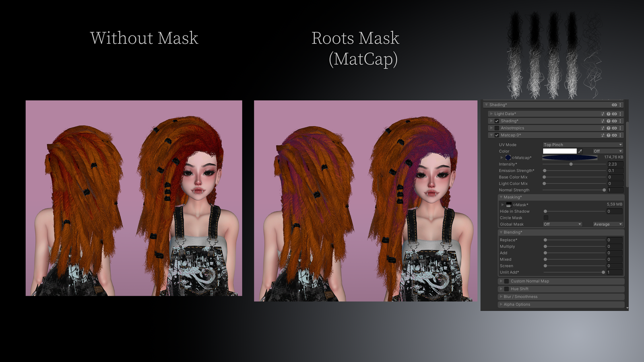
Task: Enable the Hue Shift checkbox
Action: pos(506,289)
